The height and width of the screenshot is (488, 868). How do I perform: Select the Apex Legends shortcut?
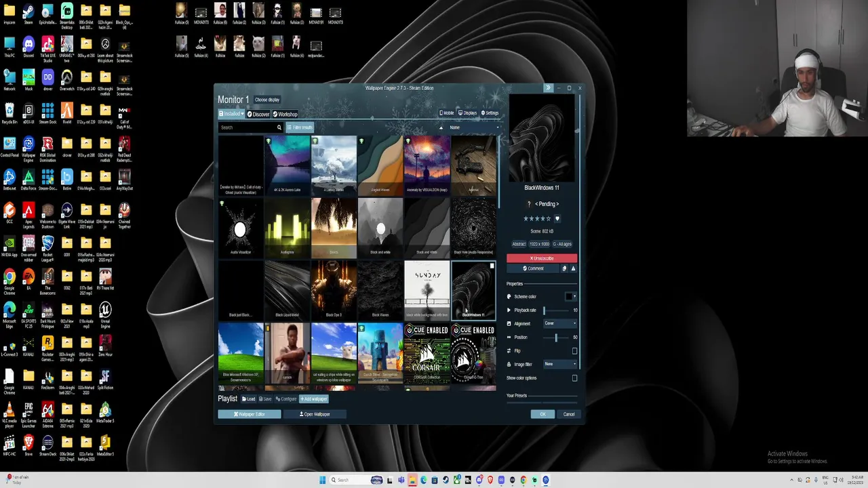[28, 215]
